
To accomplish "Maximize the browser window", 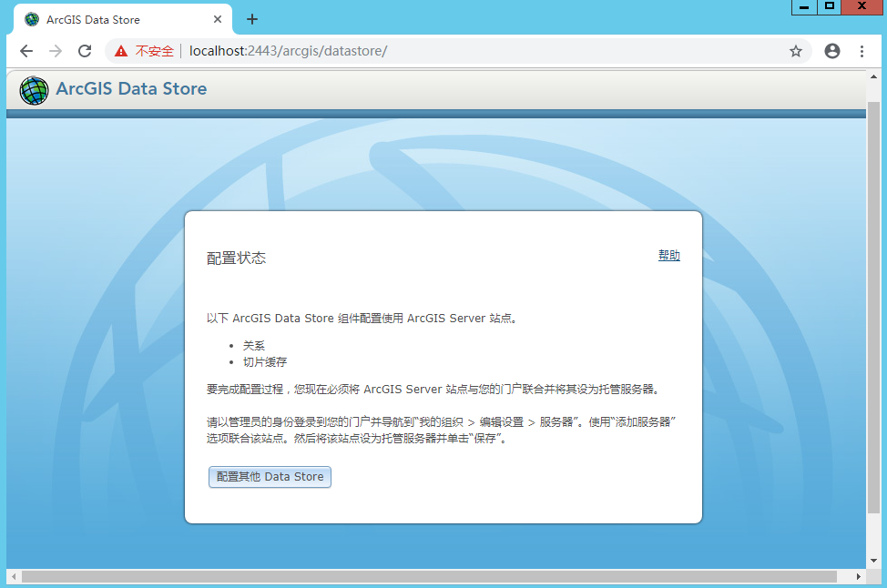I will [x=830, y=6].
